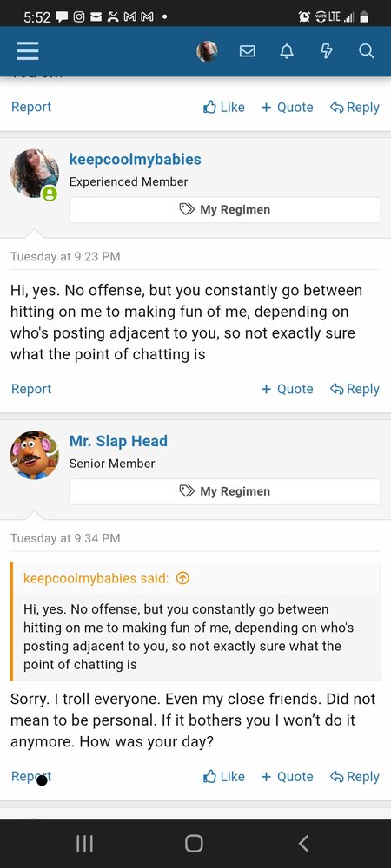391x868 pixels.
Task: Quote keepcoolmybabies' post
Action: pyautogui.click(x=287, y=389)
